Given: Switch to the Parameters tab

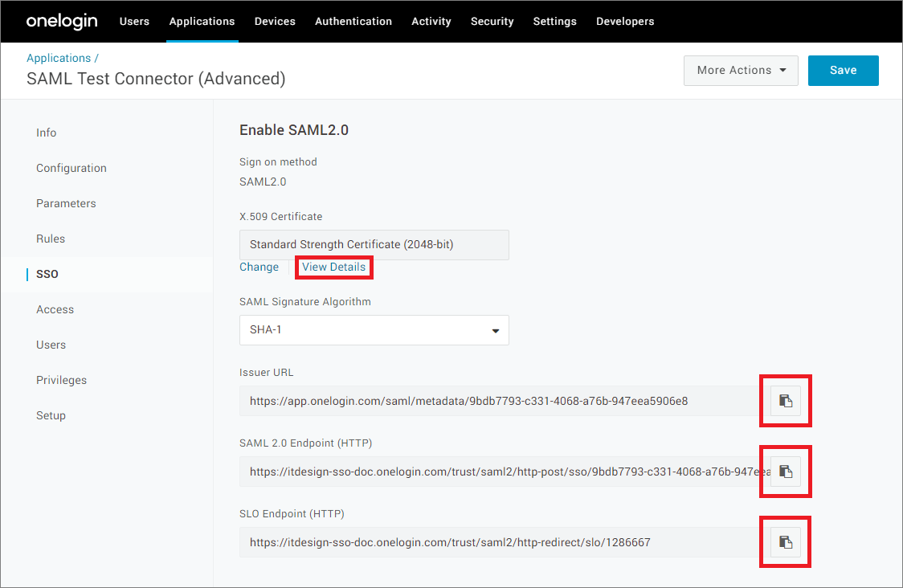Looking at the screenshot, I should (66, 204).
